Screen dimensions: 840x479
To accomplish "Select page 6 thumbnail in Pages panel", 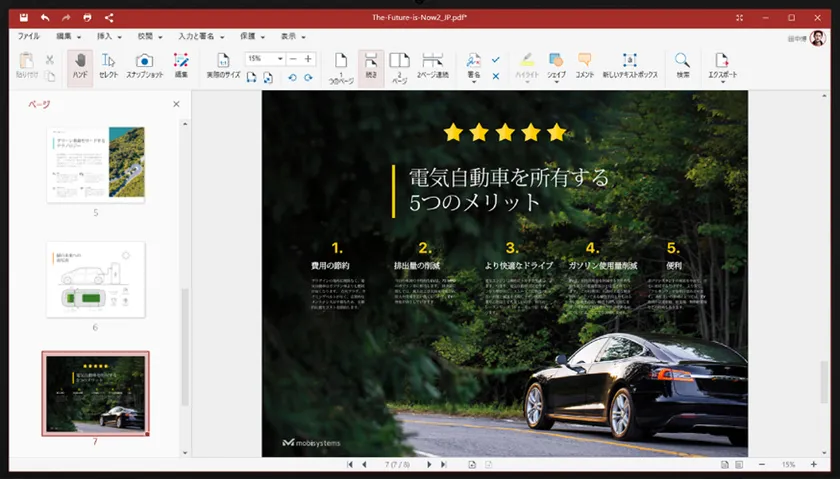I will pyautogui.click(x=95, y=280).
